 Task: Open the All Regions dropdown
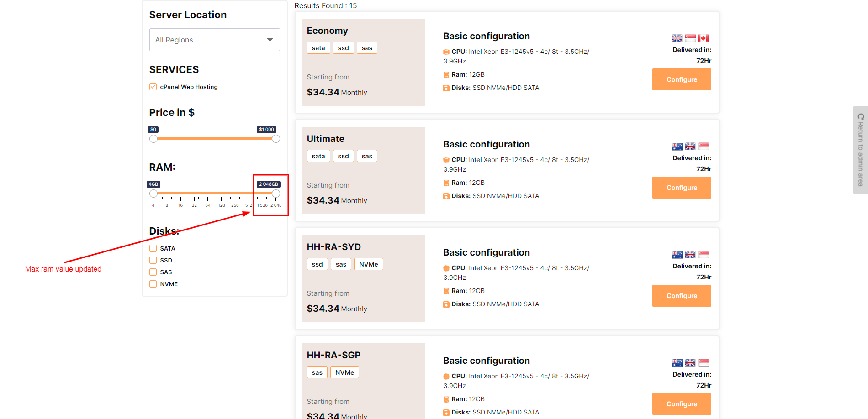point(214,40)
